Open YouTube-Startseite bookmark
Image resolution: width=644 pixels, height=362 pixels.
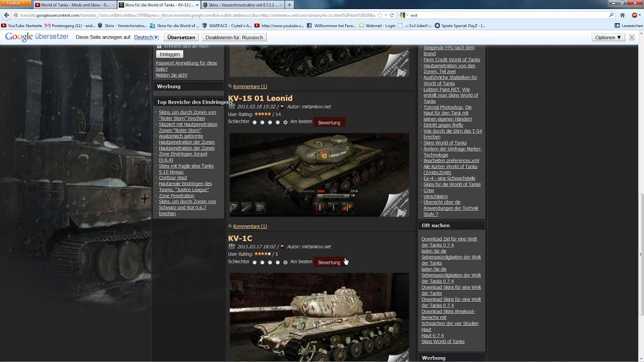point(22,25)
